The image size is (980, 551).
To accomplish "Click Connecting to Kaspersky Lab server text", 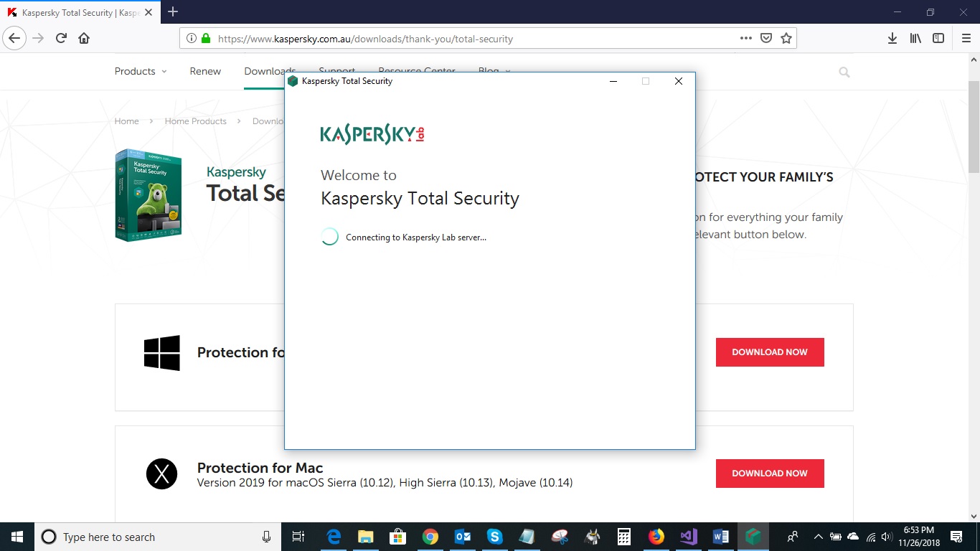I will point(416,237).
